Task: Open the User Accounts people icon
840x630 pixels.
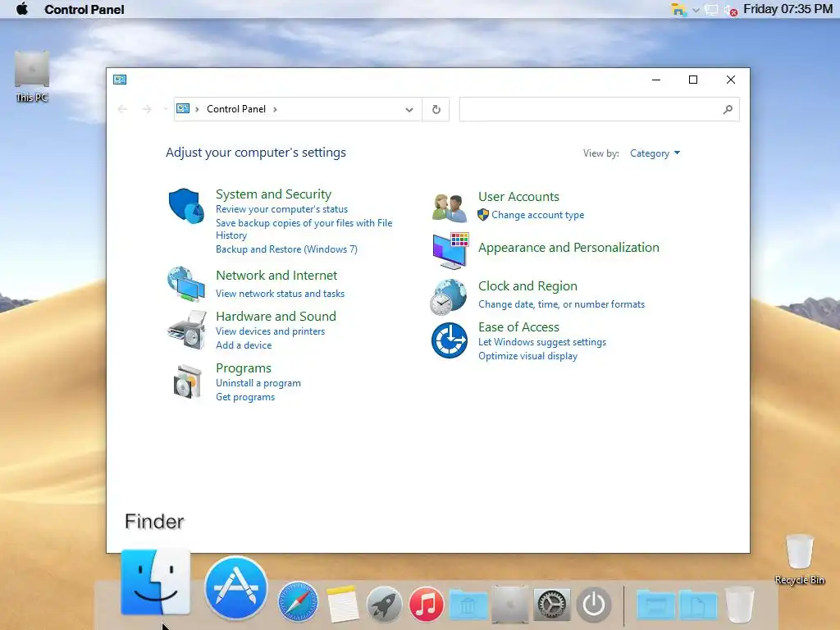Action: coord(449,208)
